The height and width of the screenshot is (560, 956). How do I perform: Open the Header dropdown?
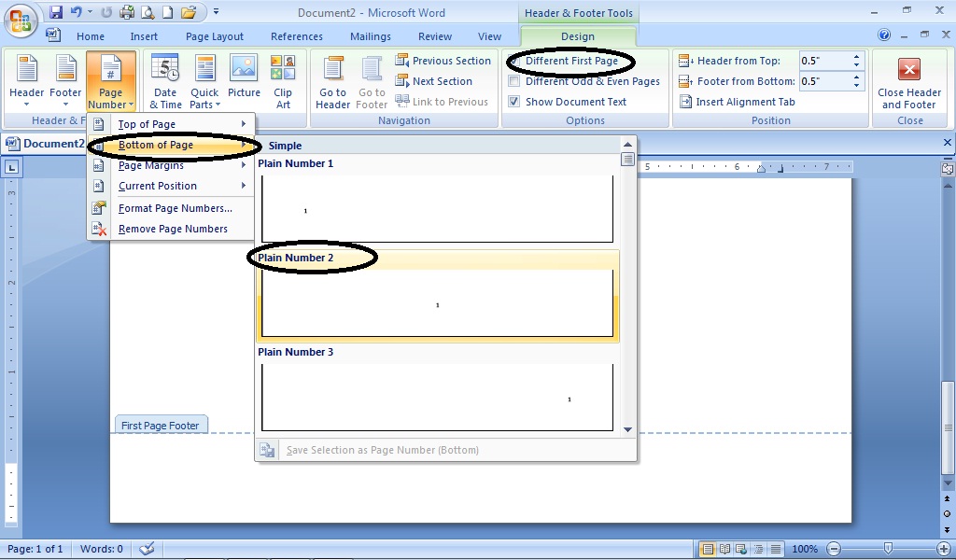click(x=26, y=81)
